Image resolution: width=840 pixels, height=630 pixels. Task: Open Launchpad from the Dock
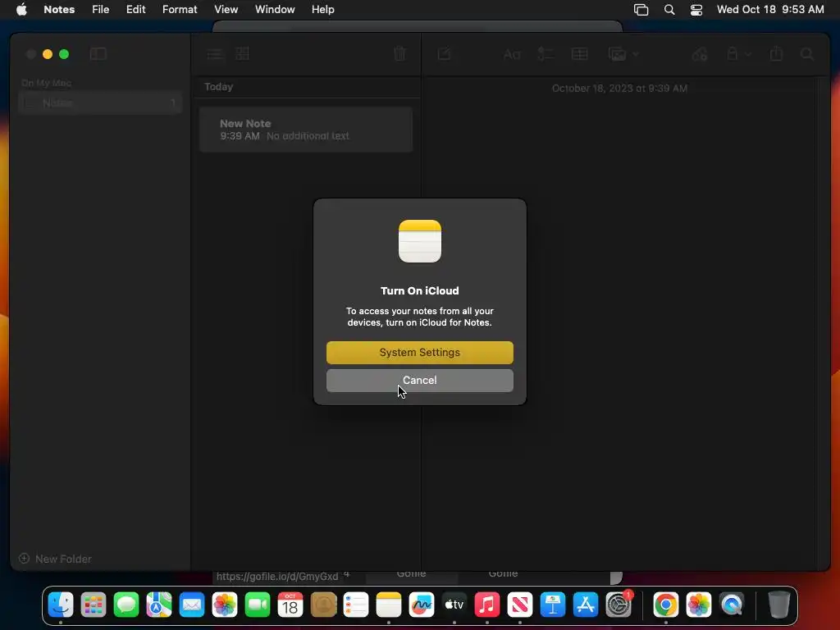coord(94,605)
